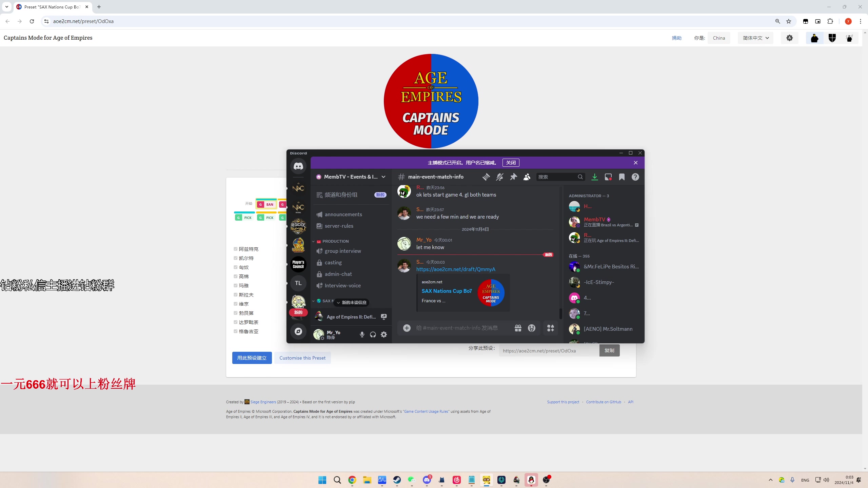
Task: Toggle the 维京 civilization checkbox
Action: (236, 304)
